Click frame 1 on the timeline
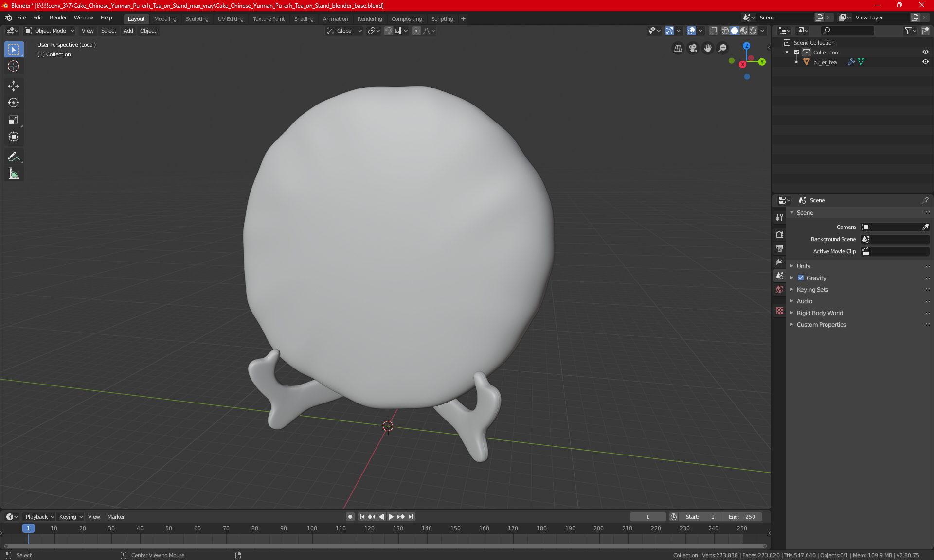934x560 pixels. click(28, 528)
